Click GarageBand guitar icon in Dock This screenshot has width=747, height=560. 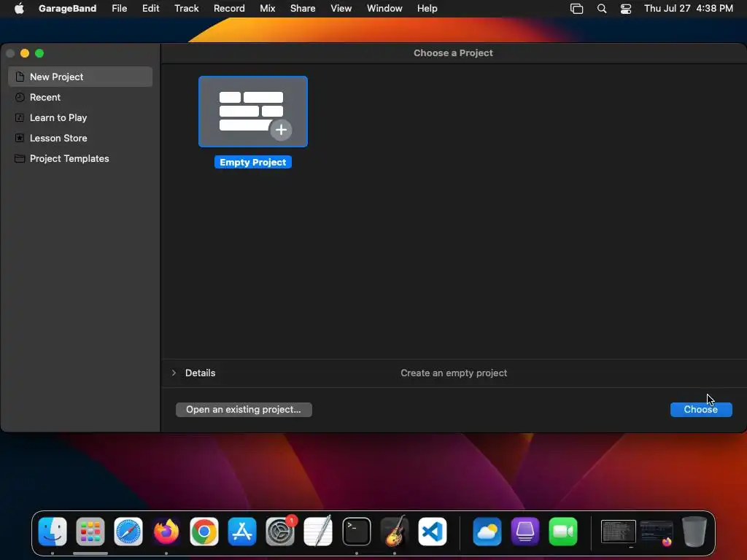point(395,532)
